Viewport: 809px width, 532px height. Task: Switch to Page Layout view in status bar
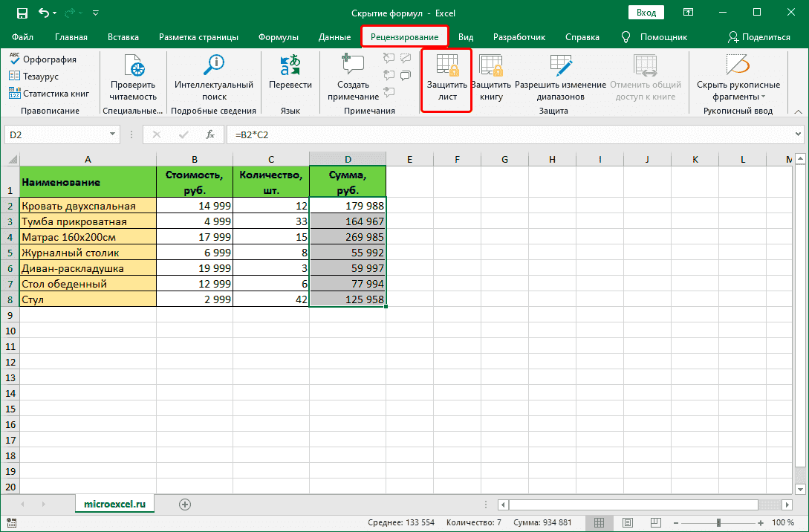pos(628,522)
